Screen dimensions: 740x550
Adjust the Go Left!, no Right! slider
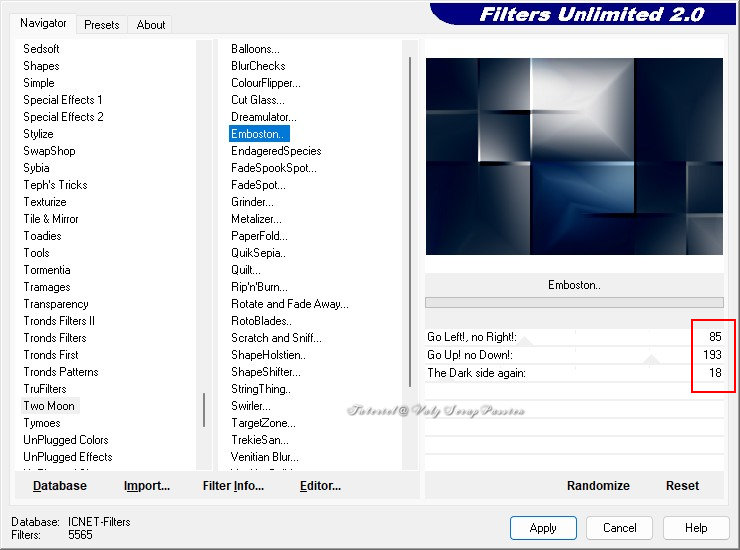click(610, 337)
